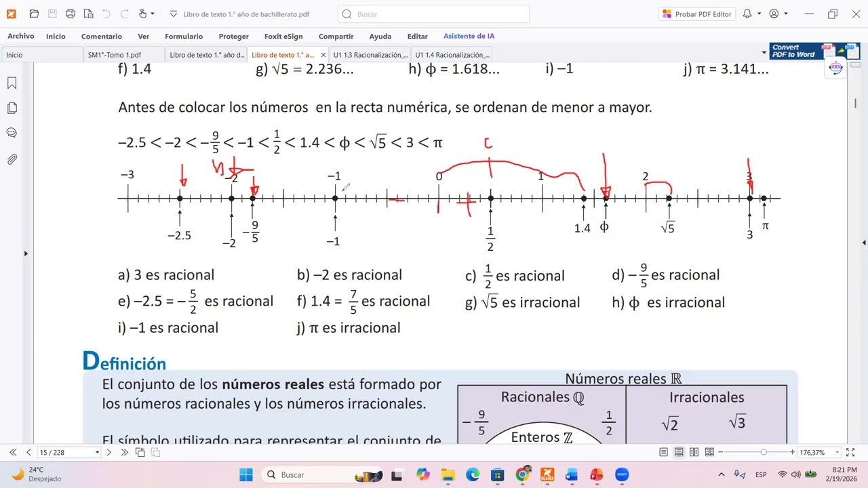Click the Foxit application logo icon
This screenshot has height=488, width=868.
11,14
